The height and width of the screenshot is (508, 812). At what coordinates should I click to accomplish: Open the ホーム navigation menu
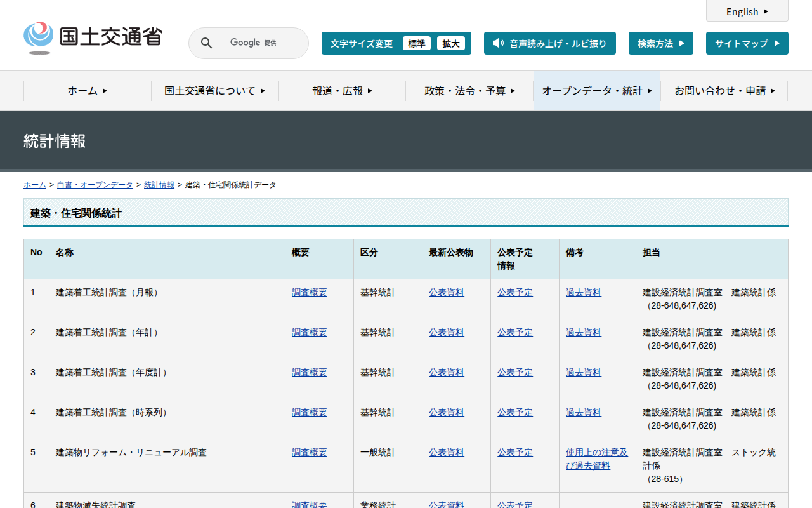[x=88, y=91]
